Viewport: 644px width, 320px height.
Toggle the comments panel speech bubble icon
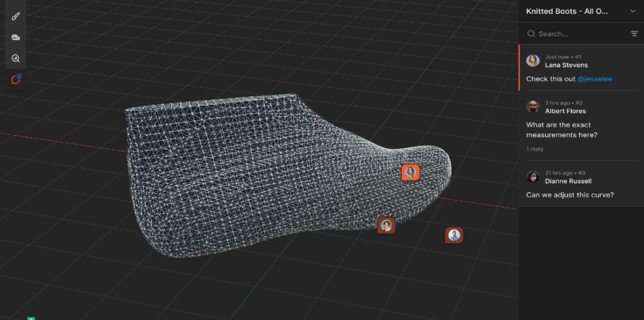[16, 79]
